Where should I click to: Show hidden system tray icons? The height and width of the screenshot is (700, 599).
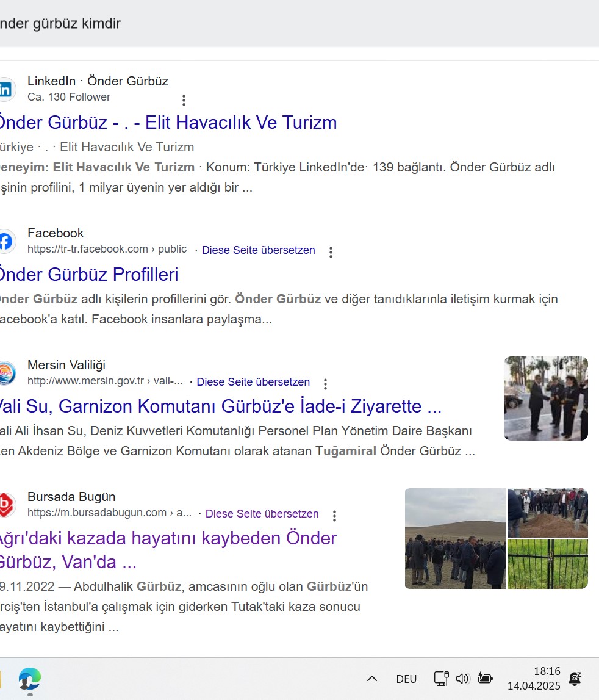372,679
